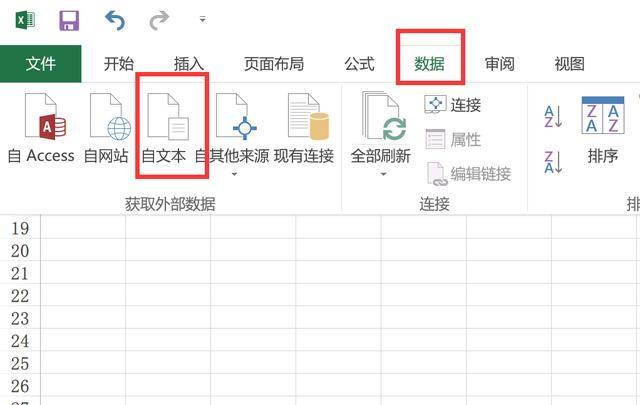Select row header 19
640x405 pixels.
(x=20, y=228)
